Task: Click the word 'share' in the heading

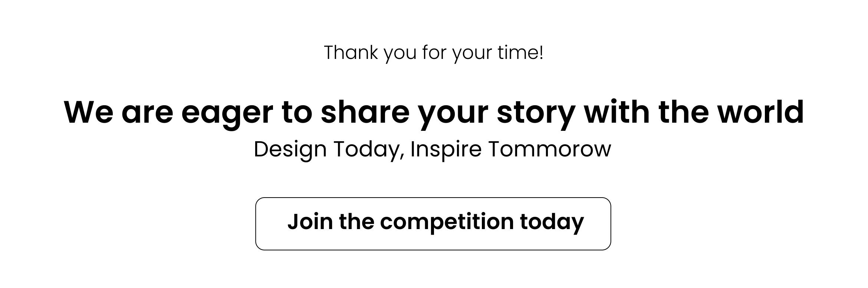Action: (365, 111)
